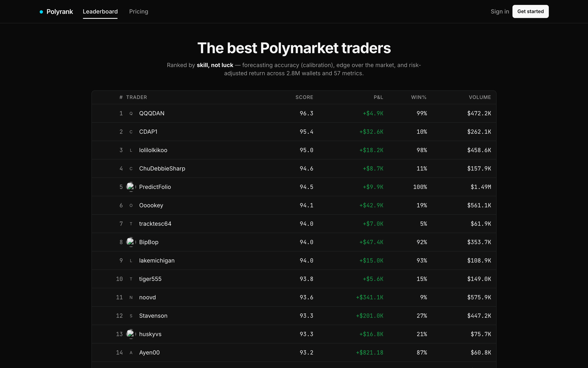Click the P&L value +$201.0K
Screen dimensions: 588x368
(x=370, y=316)
